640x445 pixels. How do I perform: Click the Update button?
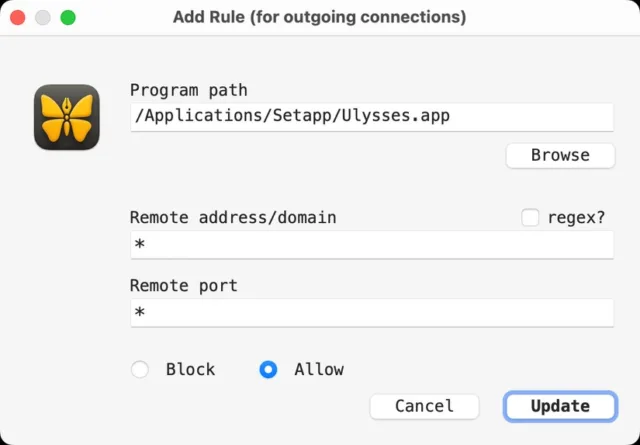(560, 406)
